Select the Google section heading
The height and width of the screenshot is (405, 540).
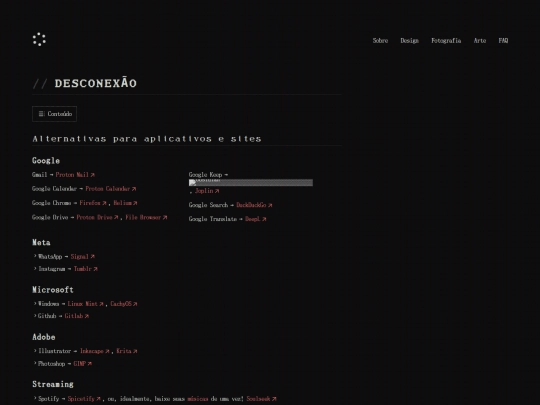pyautogui.click(x=46, y=161)
